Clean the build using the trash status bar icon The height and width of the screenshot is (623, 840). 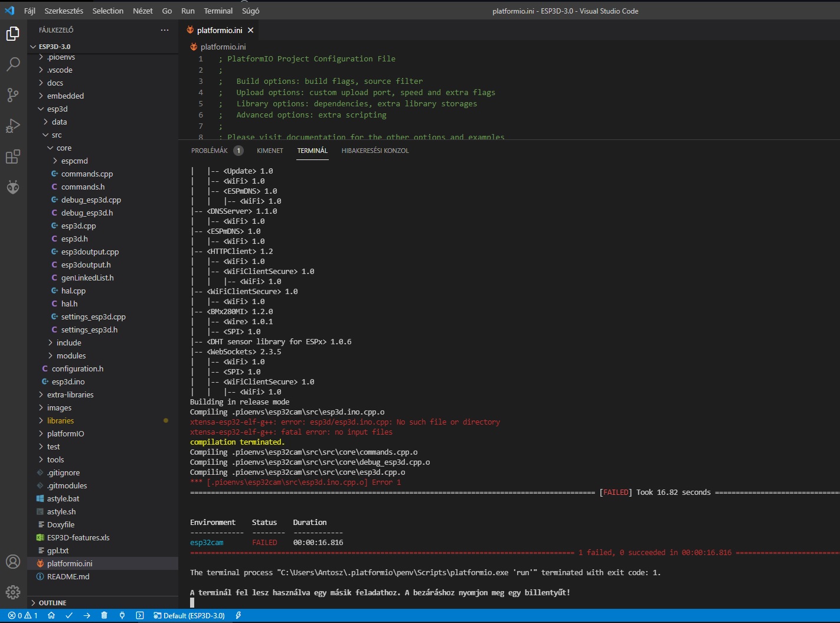tap(104, 615)
